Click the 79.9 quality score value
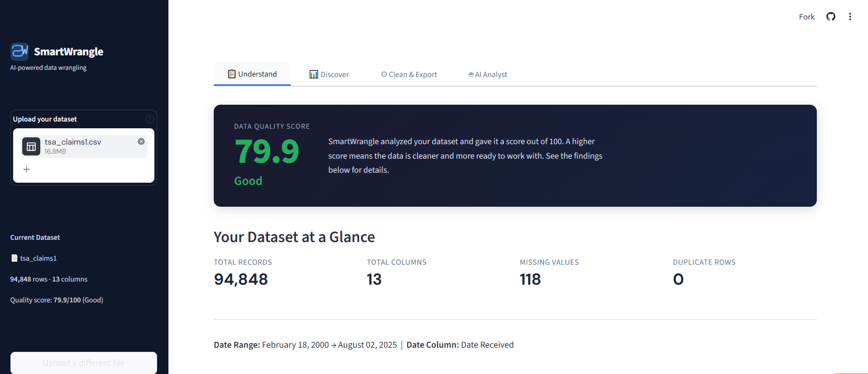The width and height of the screenshot is (868, 374). pos(267,151)
